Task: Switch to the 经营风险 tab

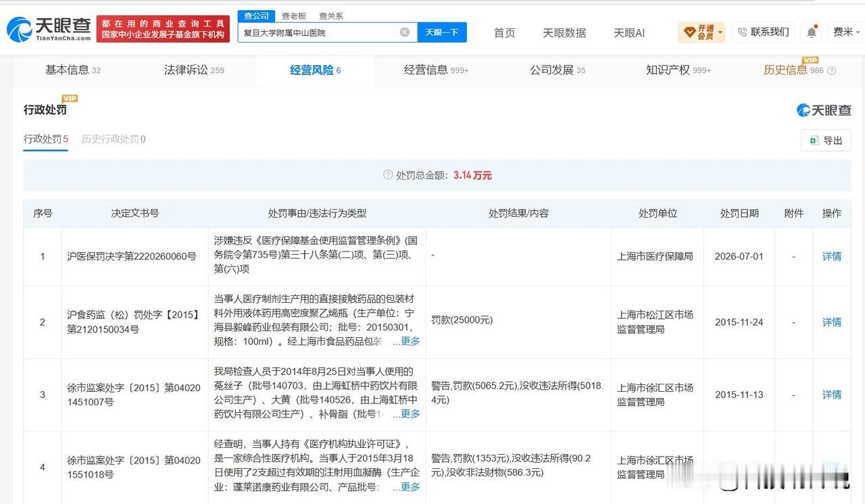Action: click(x=316, y=70)
